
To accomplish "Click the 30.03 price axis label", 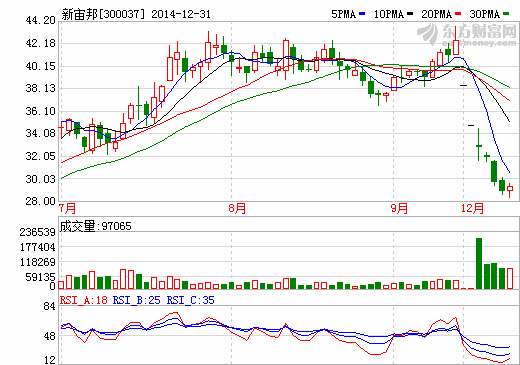I will pyautogui.click(x=41, y=179).
